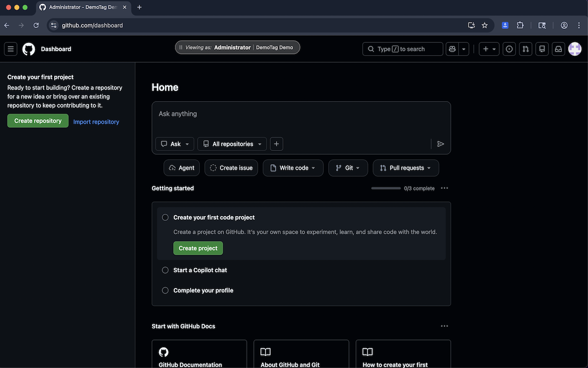Expand the Copilot dropdown arrow in header
Viewport: 588px width, 368px height.
tap(464, 49)
